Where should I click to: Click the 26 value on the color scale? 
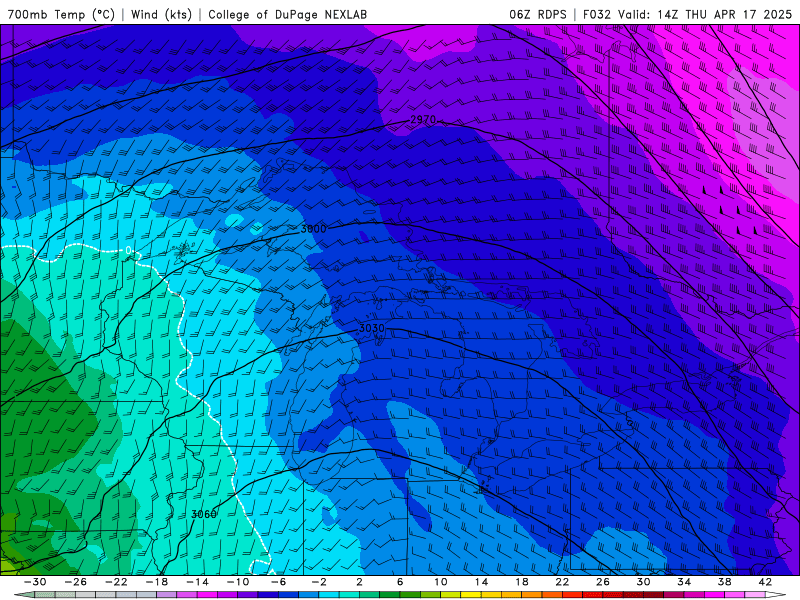point(603,582)
